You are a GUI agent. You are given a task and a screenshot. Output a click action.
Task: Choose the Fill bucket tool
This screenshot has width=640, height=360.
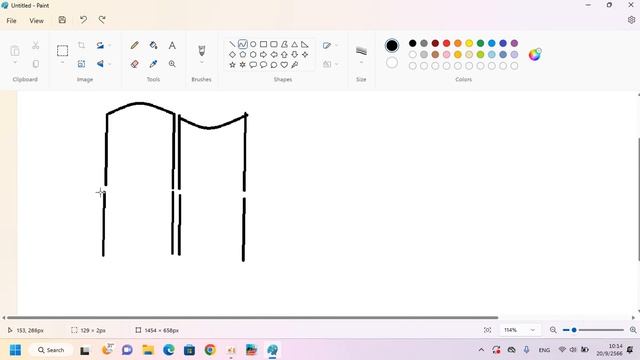click(x=153, y=45)
